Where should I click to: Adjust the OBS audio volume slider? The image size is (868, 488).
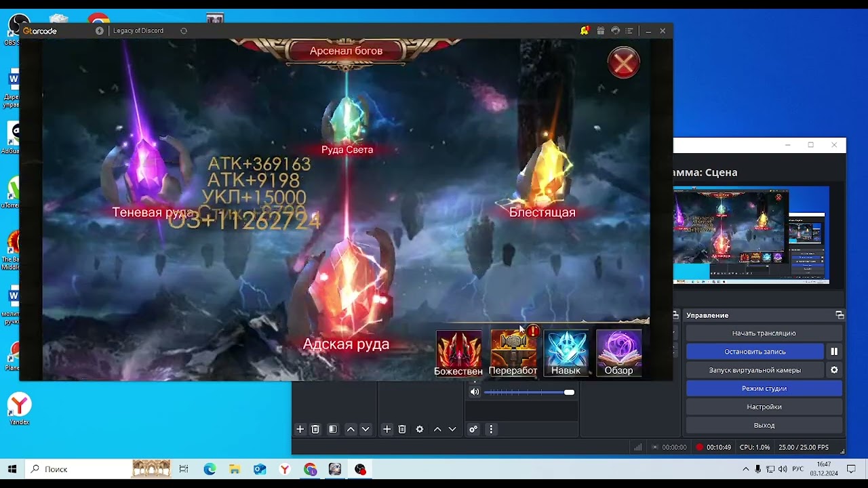pyautogui.click(x=530, y=392)
